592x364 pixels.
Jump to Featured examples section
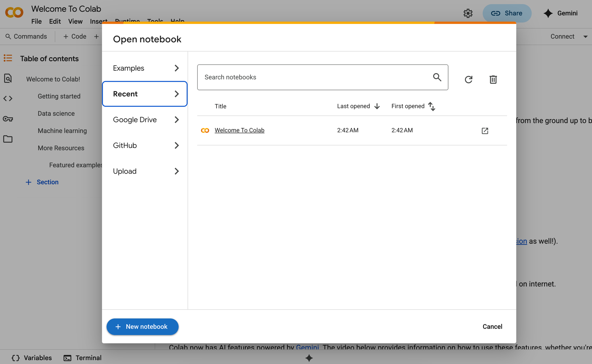point(75,165)
